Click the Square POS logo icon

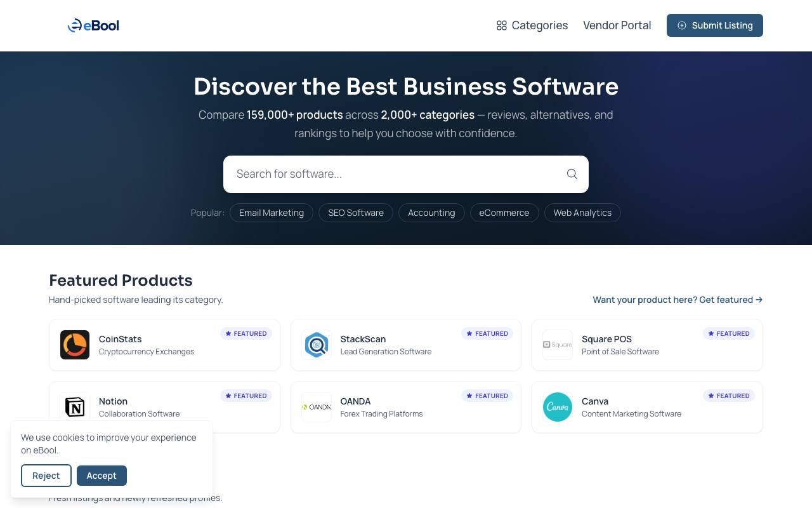(x=558, y=345)
